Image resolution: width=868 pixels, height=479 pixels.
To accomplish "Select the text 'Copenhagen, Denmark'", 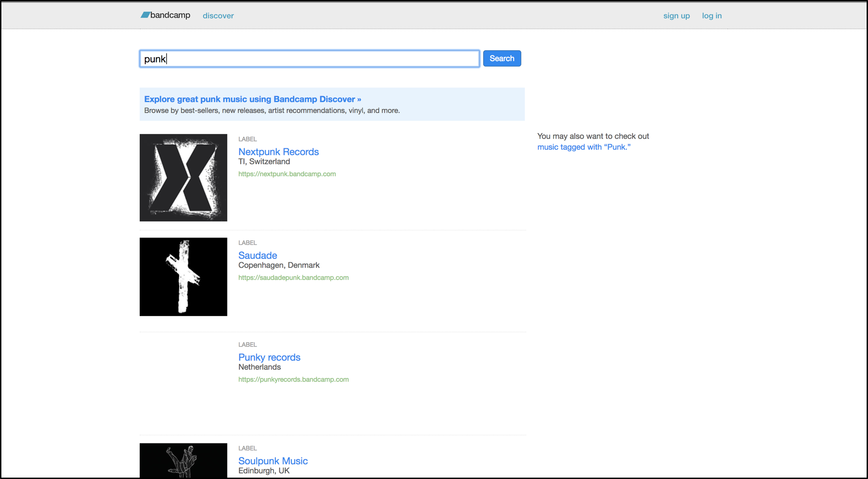I will (x=279, y=265).
